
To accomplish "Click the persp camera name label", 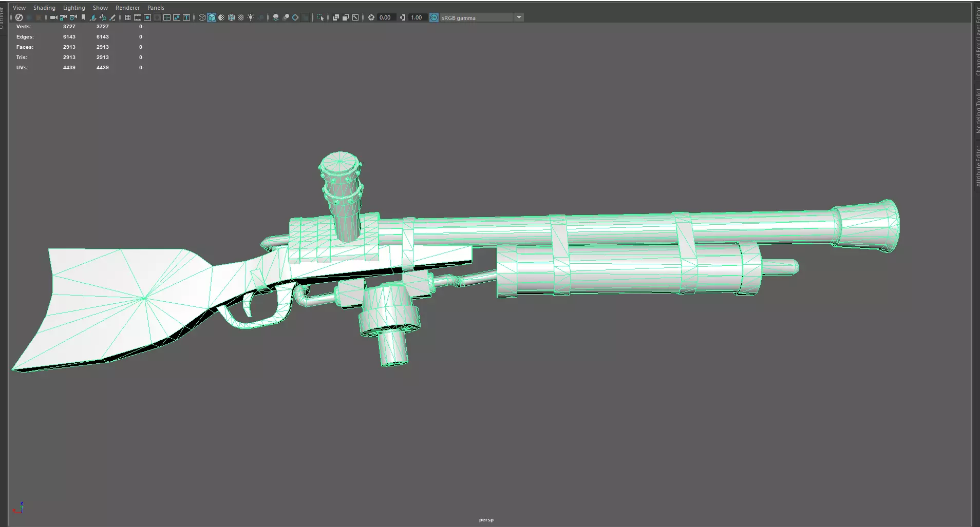I will [x=486, y=520].
